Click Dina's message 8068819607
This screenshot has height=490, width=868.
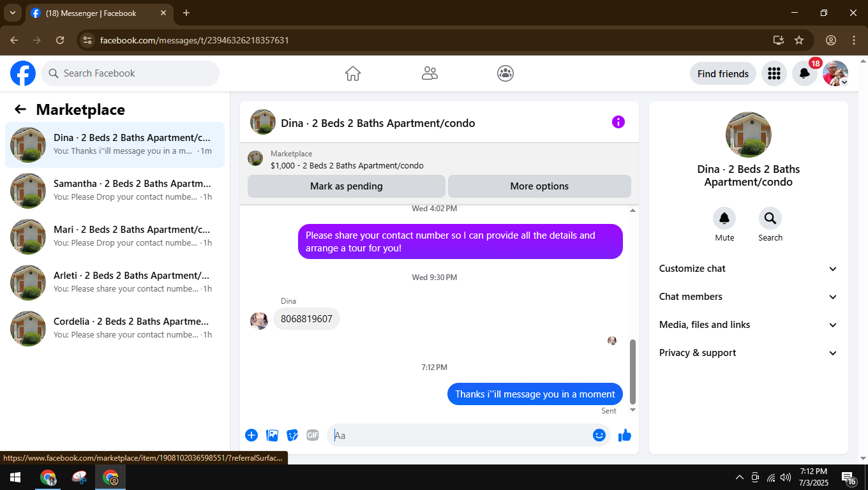click(306, 318)
